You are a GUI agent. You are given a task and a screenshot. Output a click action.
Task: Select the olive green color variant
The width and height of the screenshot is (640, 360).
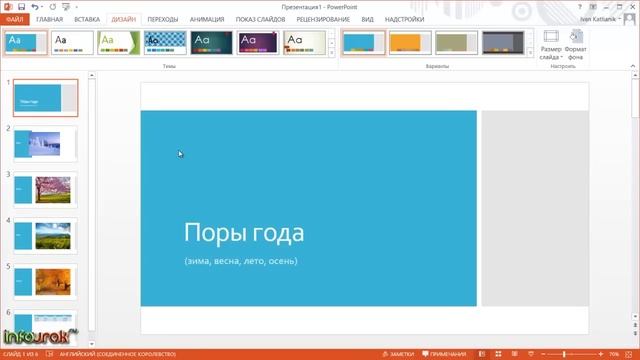456,43
